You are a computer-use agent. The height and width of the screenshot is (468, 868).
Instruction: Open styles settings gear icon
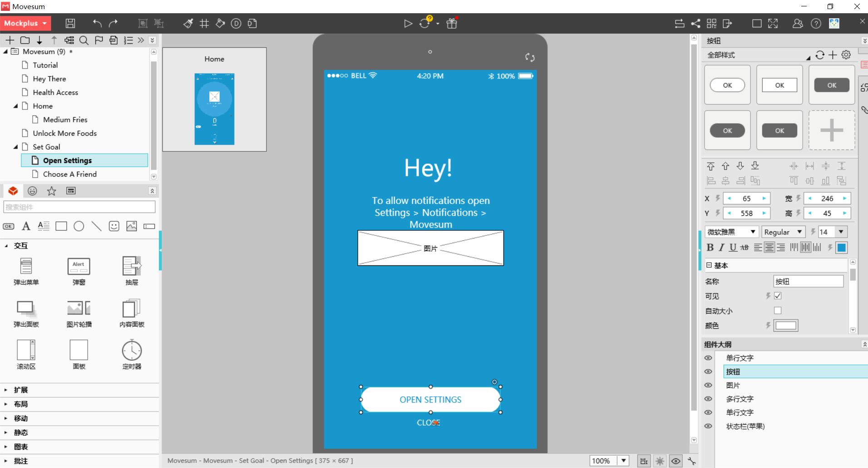pos(846,55)
